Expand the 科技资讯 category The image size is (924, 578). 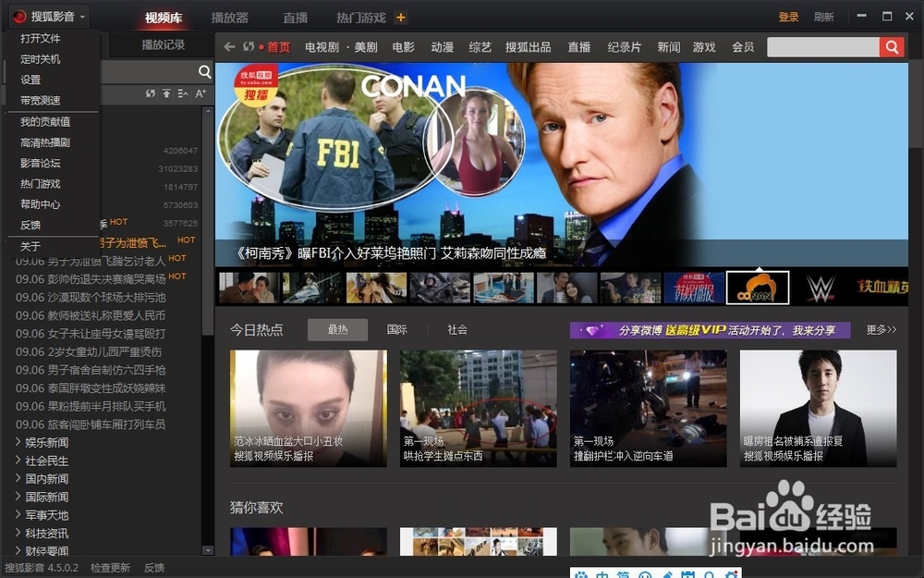tap(18, 534)
